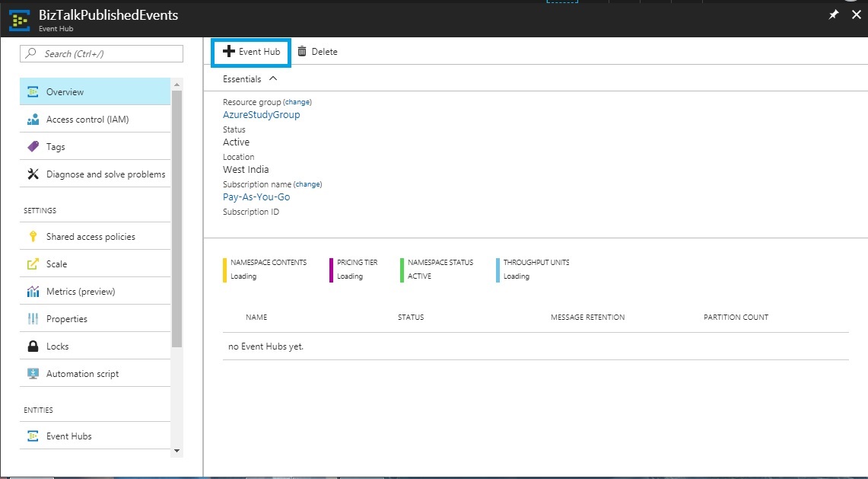The image size is (868, 479).
Task: Click the 'no Event Hubs yet.' row
Action: (x=536, y=346)
